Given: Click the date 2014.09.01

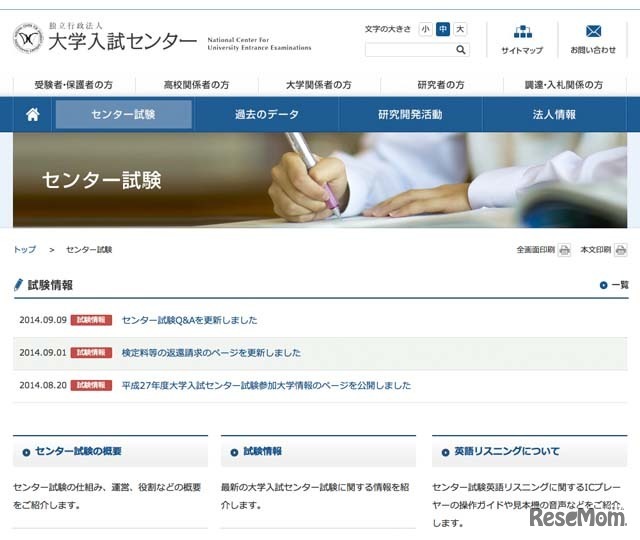Looking at the screenshot, I should pyautogui.click(x=43, y=353).
